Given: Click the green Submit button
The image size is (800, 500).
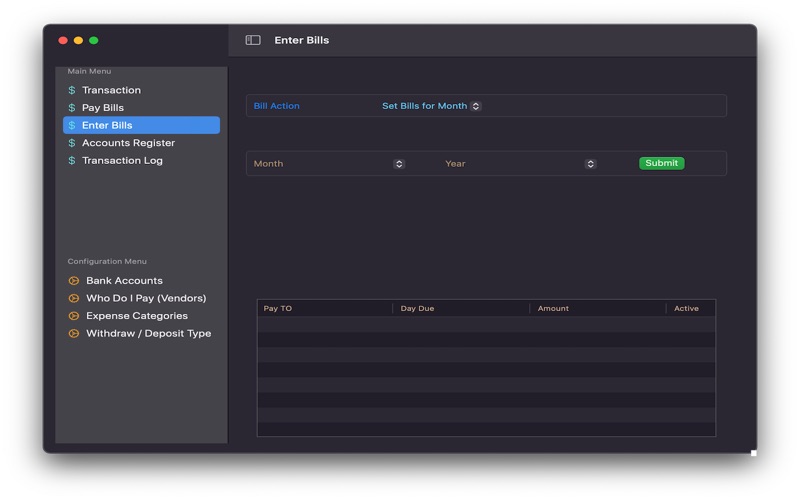Looking at the screenshot, I should pyautogui.click(x=662, y=163).
